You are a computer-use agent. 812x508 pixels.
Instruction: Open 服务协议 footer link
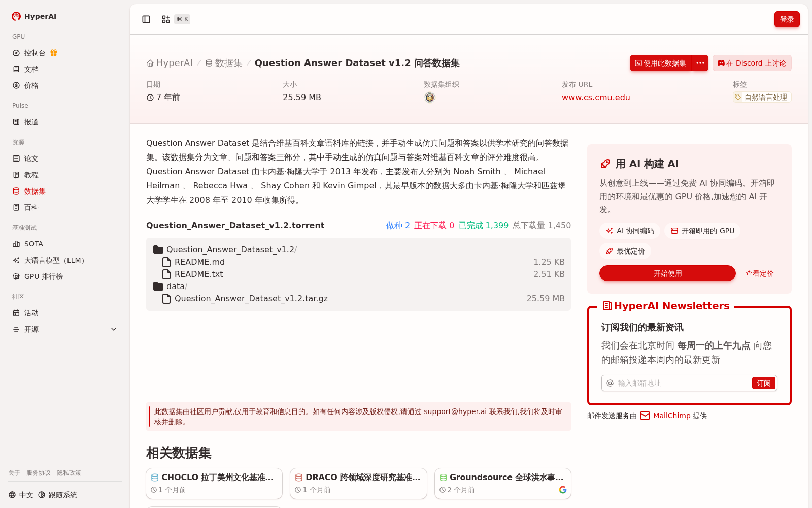[x=39, y=473]
